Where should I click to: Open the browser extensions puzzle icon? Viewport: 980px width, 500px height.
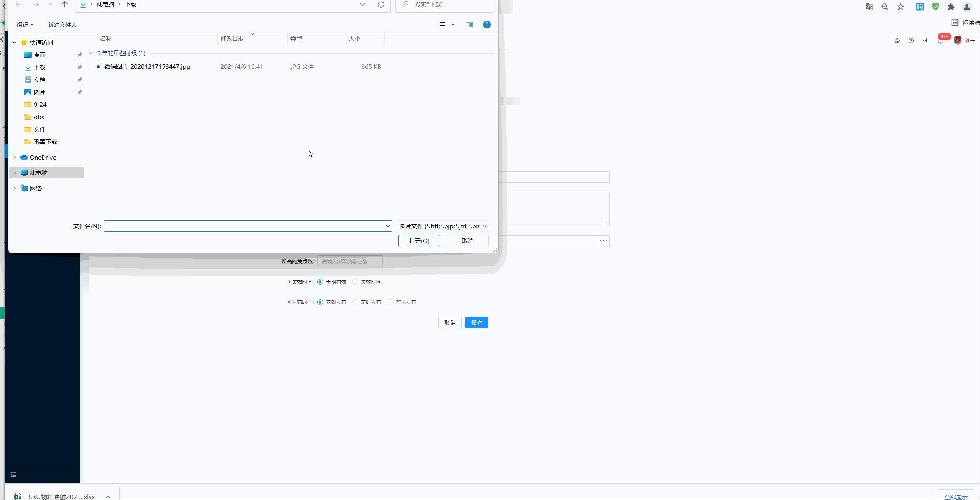click(x=951, y=7)
